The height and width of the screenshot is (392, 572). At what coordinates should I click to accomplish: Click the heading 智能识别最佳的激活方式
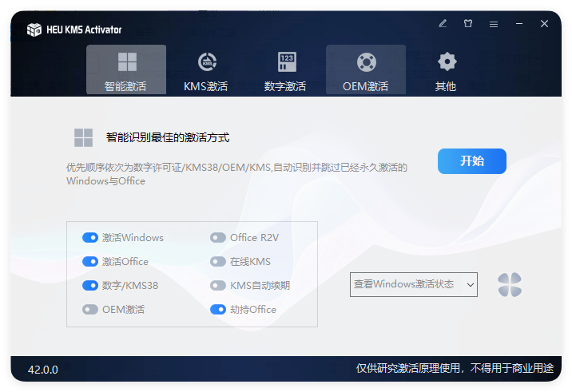click(x=168, y=137)
